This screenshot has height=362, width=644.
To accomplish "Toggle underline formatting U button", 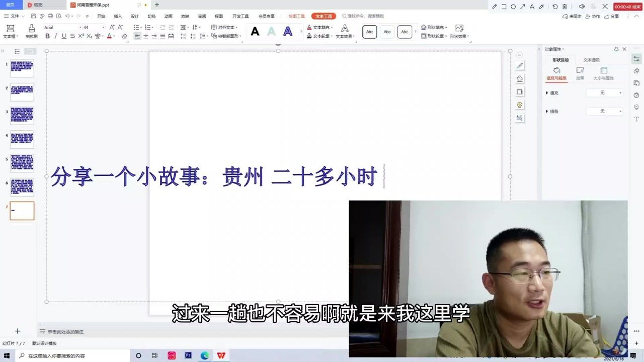I will pos(64,36).
